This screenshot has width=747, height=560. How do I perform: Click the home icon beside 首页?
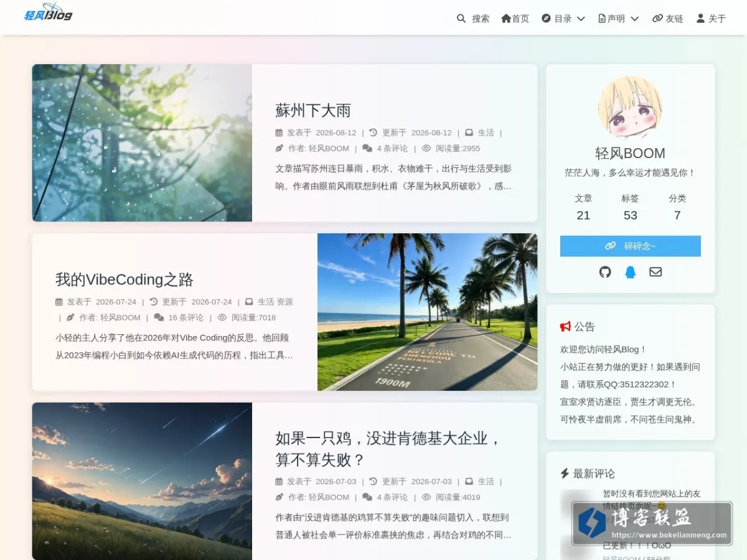click(506, 19)
